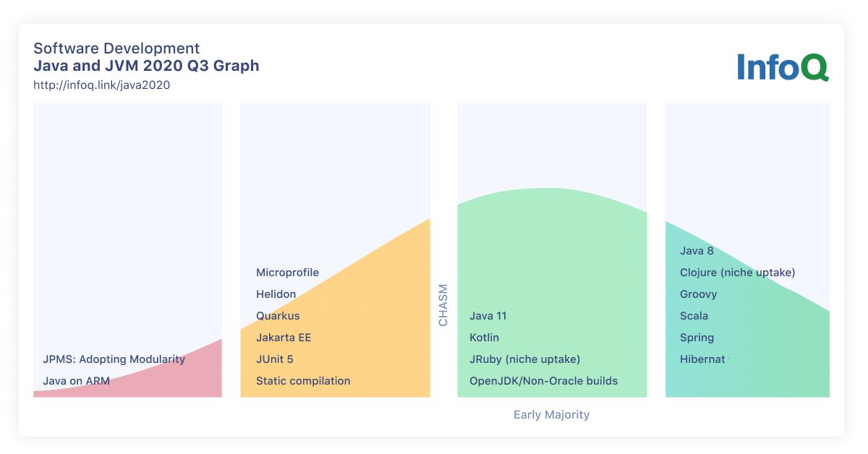Click Static compilation label
Screen dimensions: 868x454
coord(303,381)
